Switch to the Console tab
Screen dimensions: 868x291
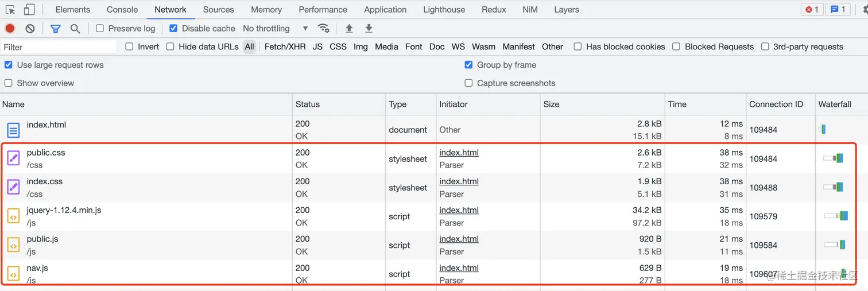click(122, 10)
